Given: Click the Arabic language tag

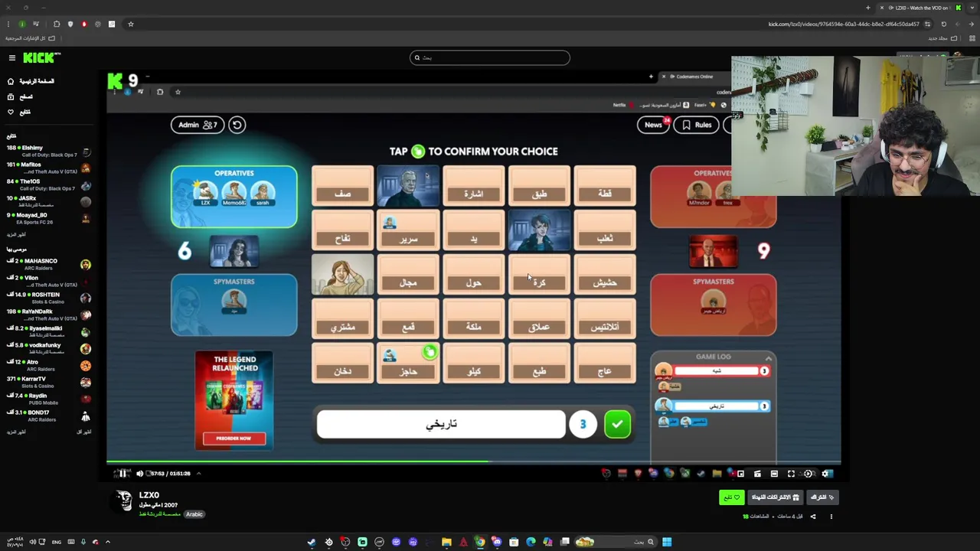Looking at the screenshot, I should (194, 514).
